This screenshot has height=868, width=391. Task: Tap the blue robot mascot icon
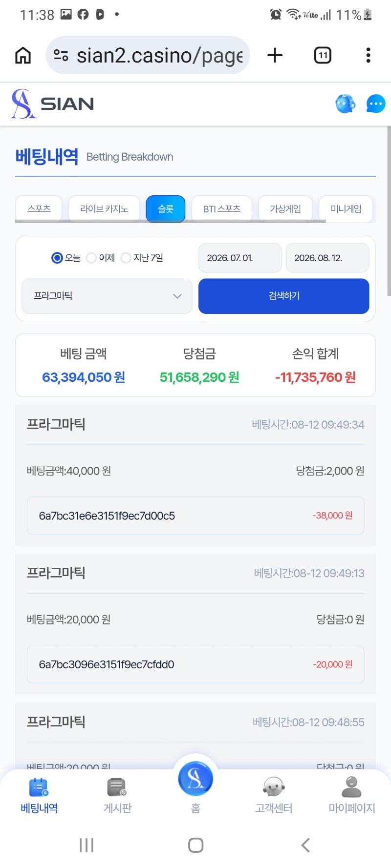[345, 103]
